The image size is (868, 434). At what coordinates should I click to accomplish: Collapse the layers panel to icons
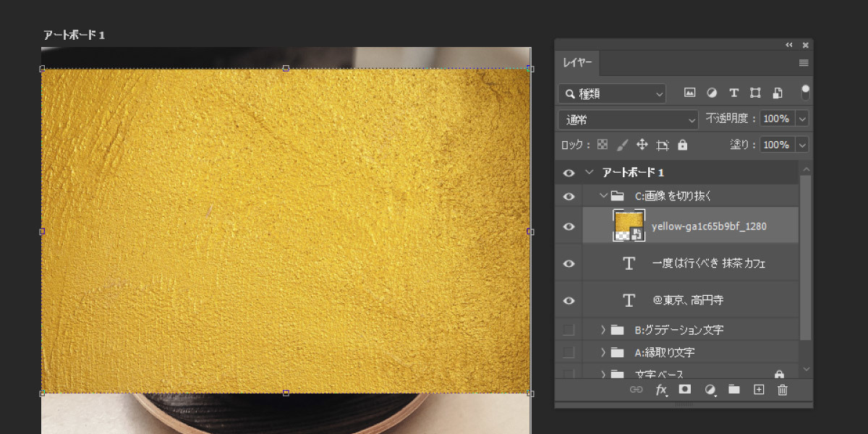(789, 45)
